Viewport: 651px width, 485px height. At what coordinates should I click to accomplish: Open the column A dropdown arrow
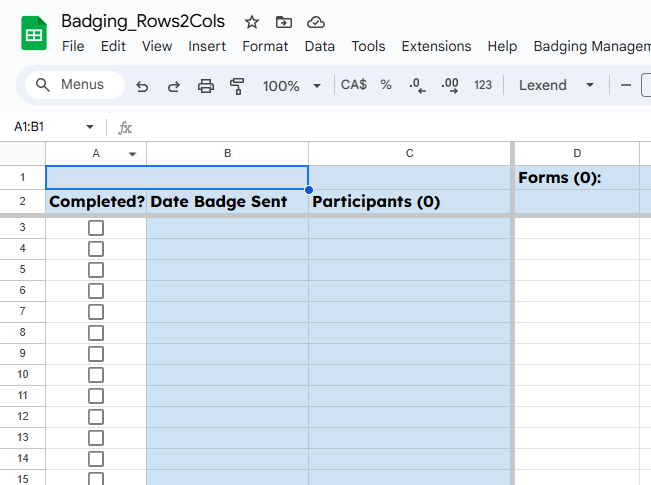point(132,154)
